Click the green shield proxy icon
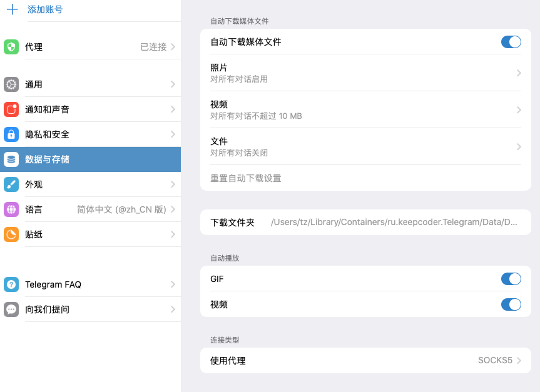The width and height of the screenshot is (540, 392). coord(11,47)
